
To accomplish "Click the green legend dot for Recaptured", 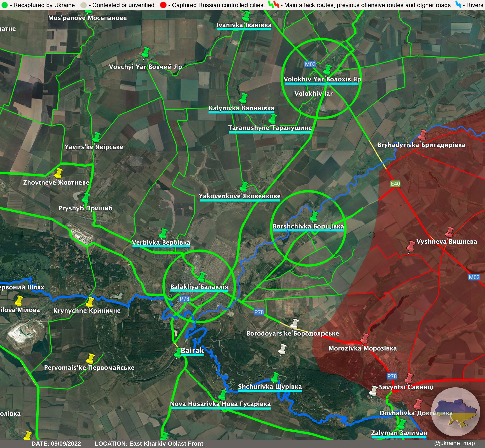I will point(5,5).
